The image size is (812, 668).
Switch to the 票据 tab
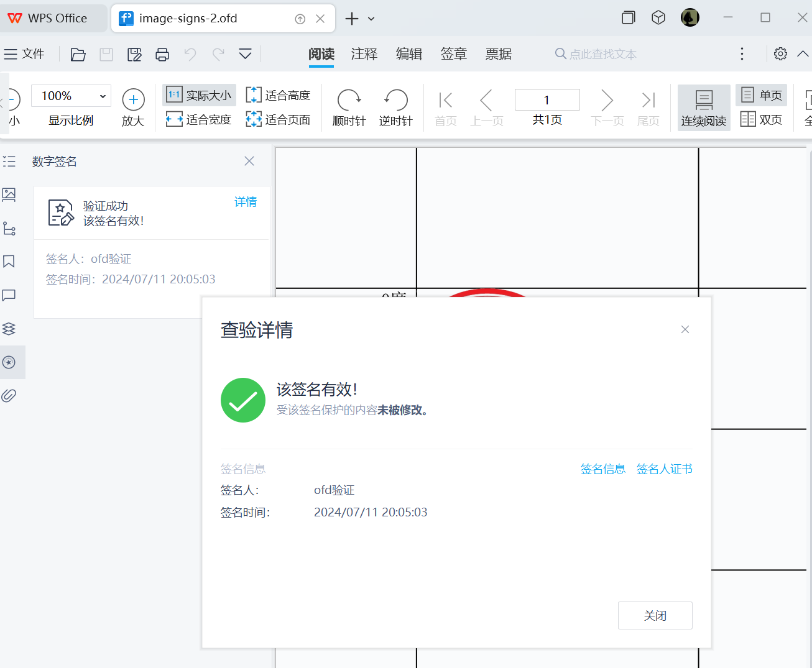click(499, 54)
